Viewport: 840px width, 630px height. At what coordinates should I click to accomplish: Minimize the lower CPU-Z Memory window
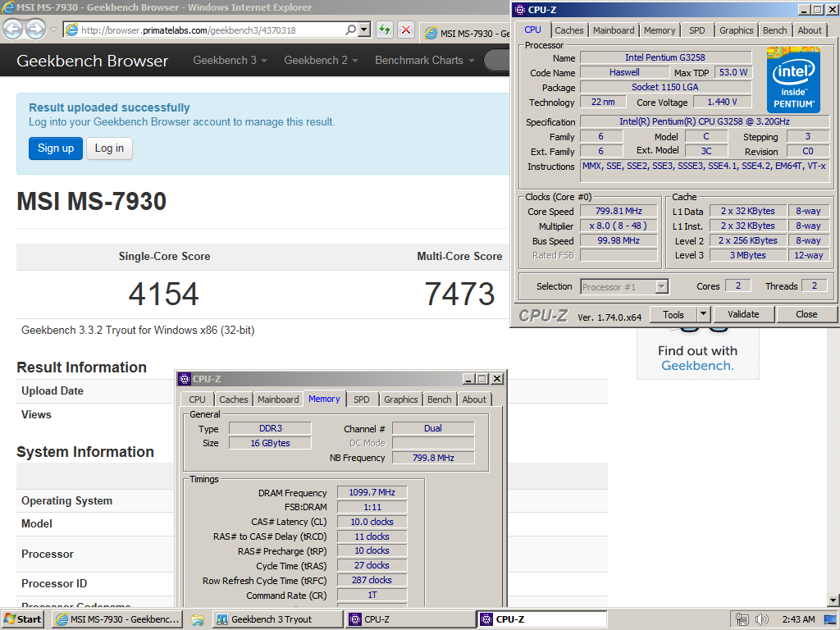(x=468, y=379)
